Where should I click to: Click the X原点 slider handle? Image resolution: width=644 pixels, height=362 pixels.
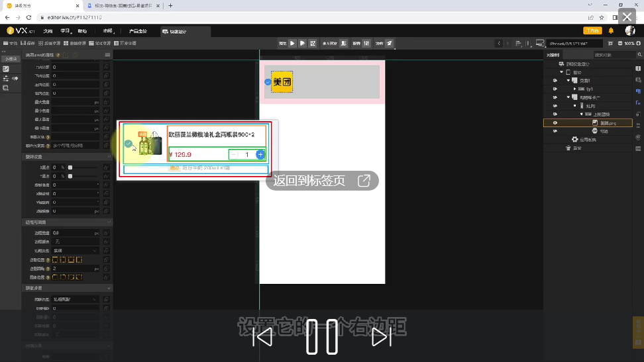point(70,167)
